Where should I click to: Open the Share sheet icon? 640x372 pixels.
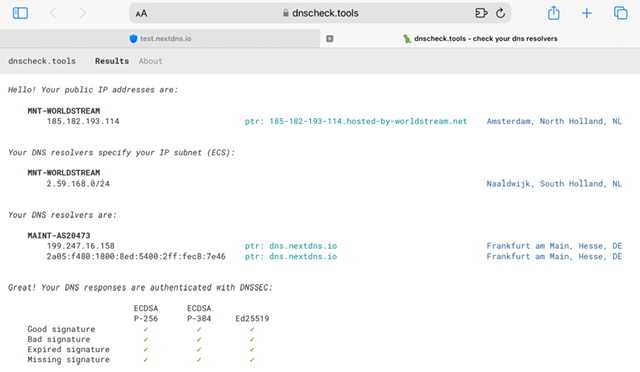coord(553,13)
